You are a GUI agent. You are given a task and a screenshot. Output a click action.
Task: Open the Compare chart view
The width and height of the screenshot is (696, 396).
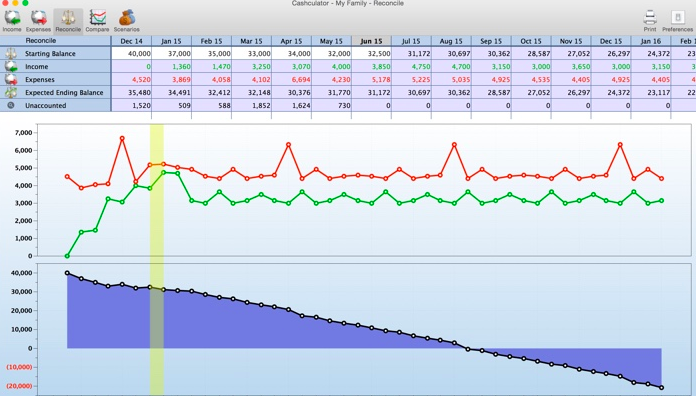tap(97, 21)
